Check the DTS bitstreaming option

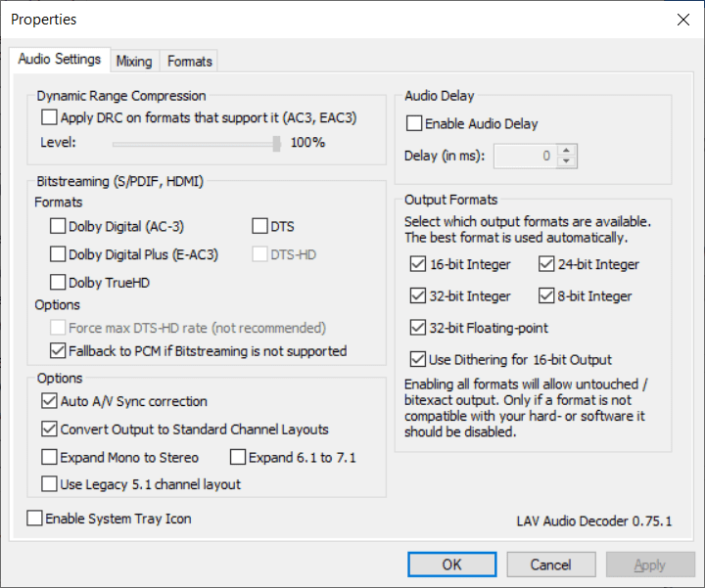tap(259, 227)
